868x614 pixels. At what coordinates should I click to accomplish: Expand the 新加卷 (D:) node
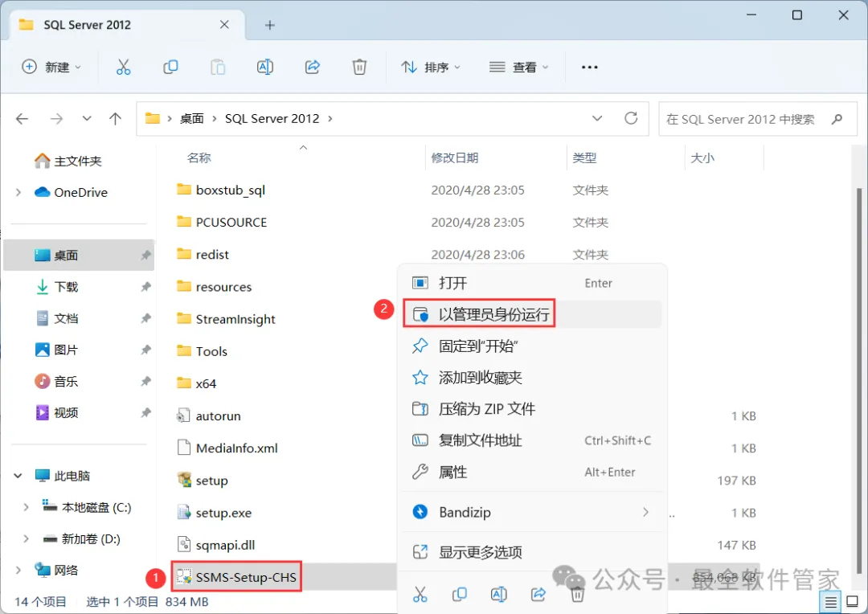[26, 538]
